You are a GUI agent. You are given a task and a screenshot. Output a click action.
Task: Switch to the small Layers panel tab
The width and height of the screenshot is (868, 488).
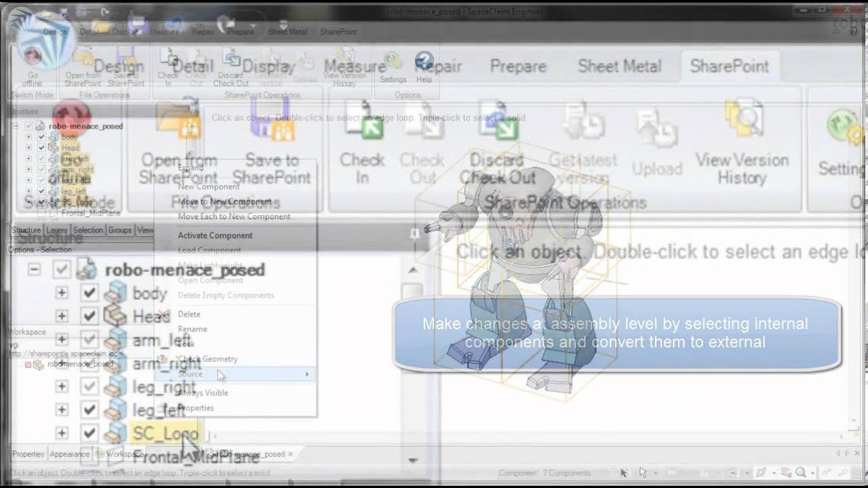pyautogui.click(x=57, y=230)
